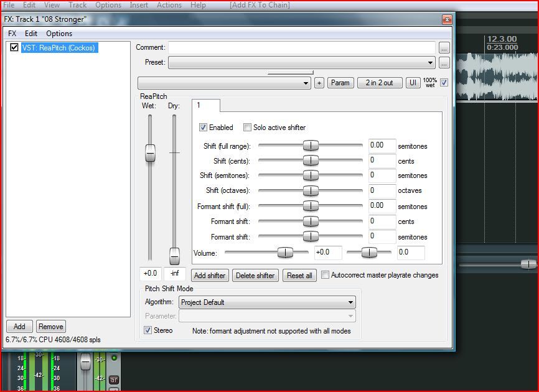Viewport: 539px width, 392px height.
Task: Open the Insert menu in main window
Action: coord(139,5)
